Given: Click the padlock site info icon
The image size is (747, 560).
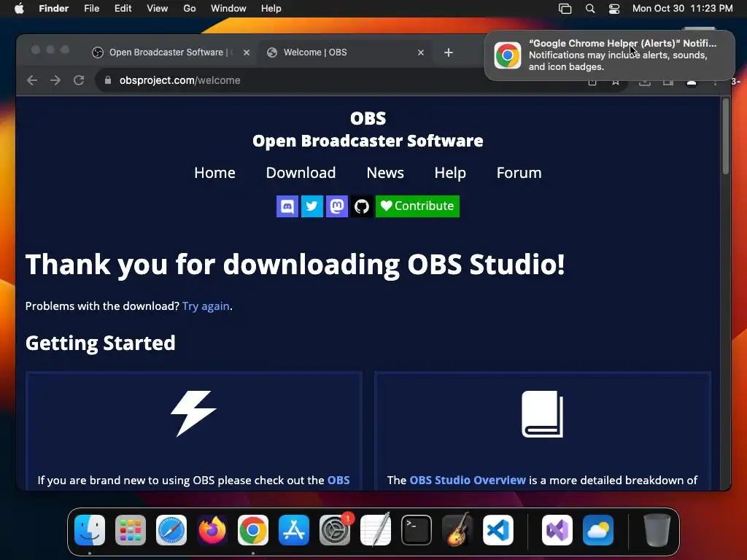Looking at the screenshot, I should click(108, 80).
